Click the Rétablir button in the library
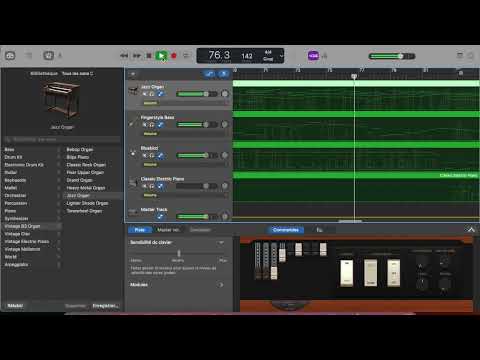This screenshot has width=480, height=360. click(15, 305)
